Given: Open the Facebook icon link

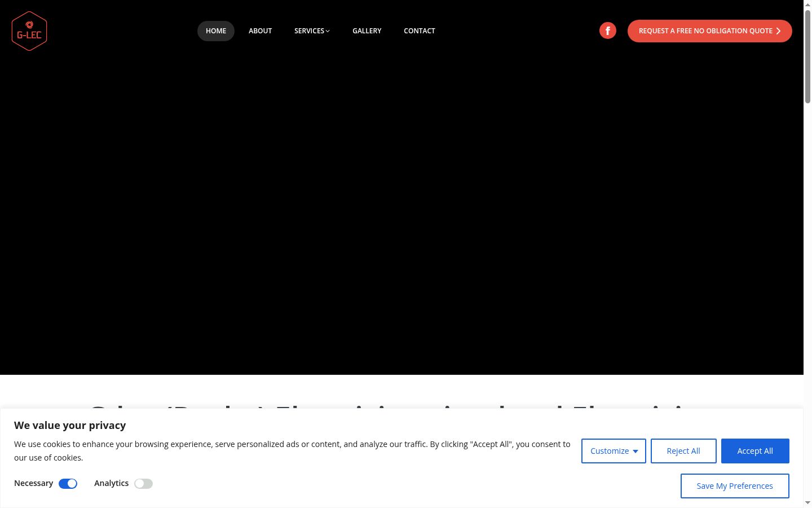Looking at the screenshot, I should (608, 31).
